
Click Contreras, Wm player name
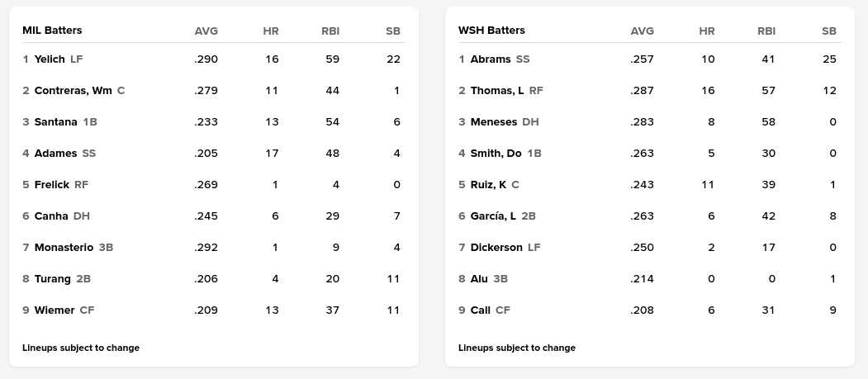tap(73, 91)
